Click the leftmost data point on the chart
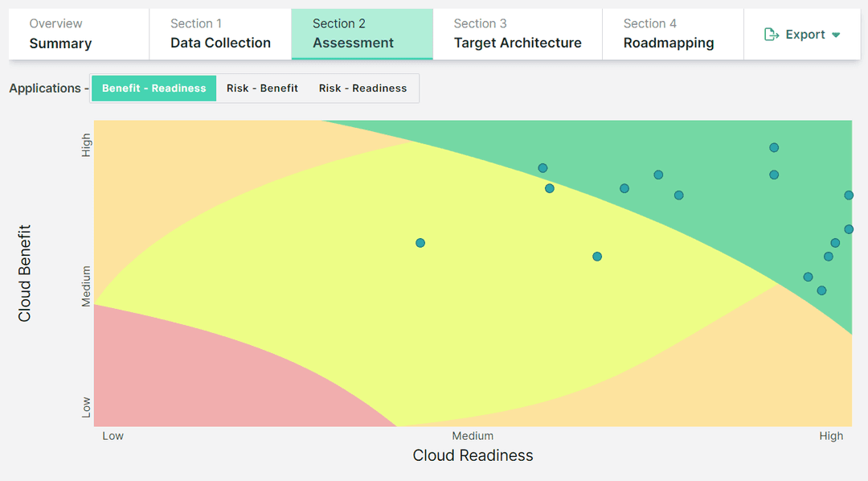Viewport: 868px width, 481px height. (x=420, y=243)
